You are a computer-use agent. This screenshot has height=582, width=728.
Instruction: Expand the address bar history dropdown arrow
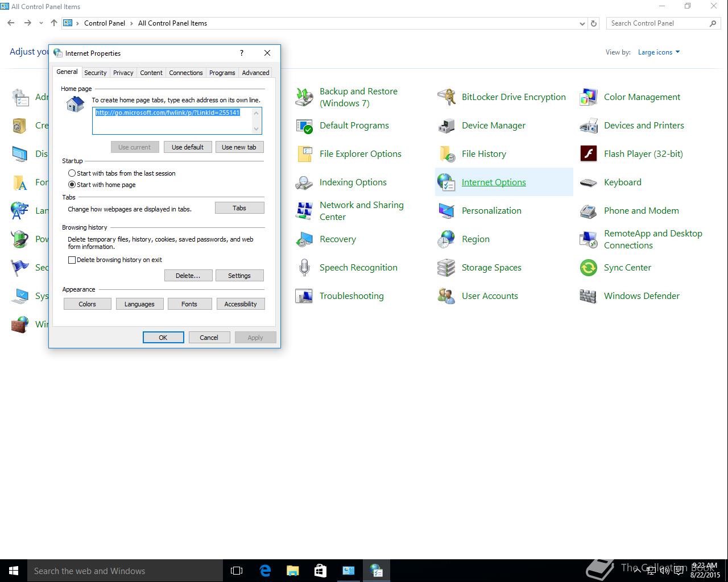click(582, 23)
